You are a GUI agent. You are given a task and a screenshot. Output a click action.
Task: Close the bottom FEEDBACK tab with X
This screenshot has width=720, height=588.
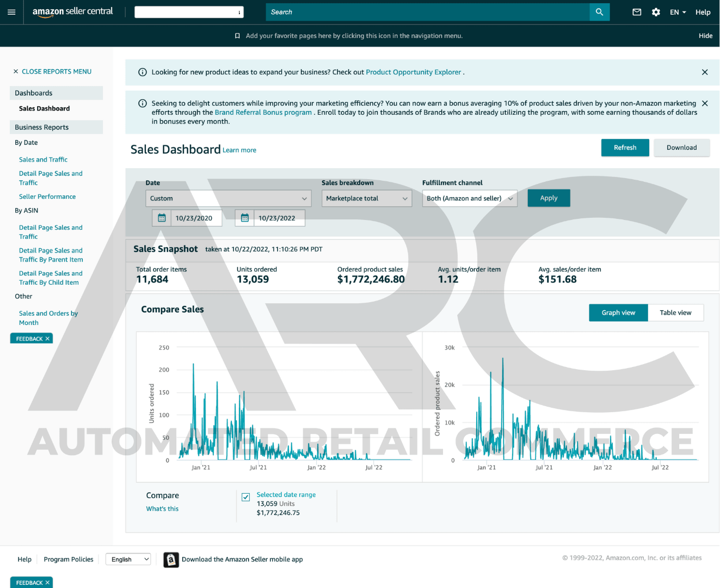pyautogui.click(x=47, y=583)
